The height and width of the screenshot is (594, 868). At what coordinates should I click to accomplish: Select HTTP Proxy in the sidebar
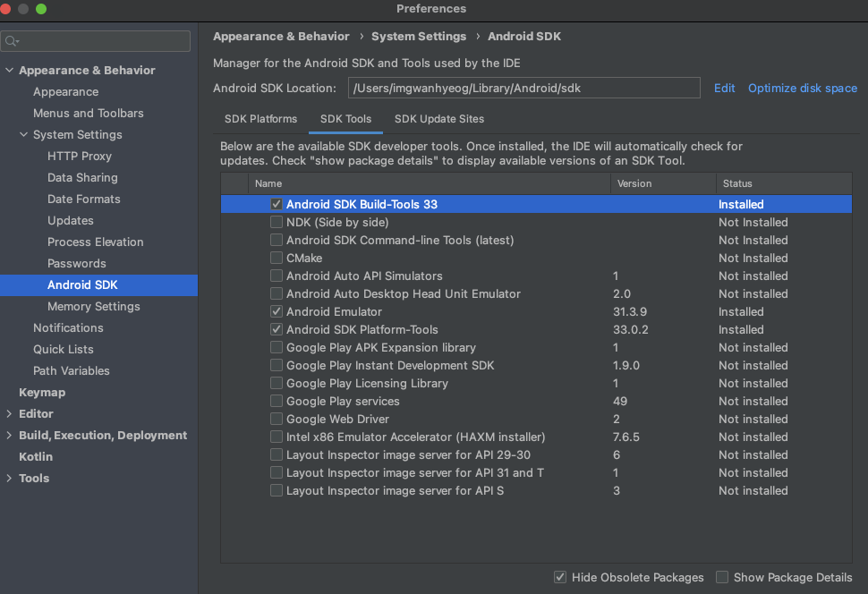[79, 157]
